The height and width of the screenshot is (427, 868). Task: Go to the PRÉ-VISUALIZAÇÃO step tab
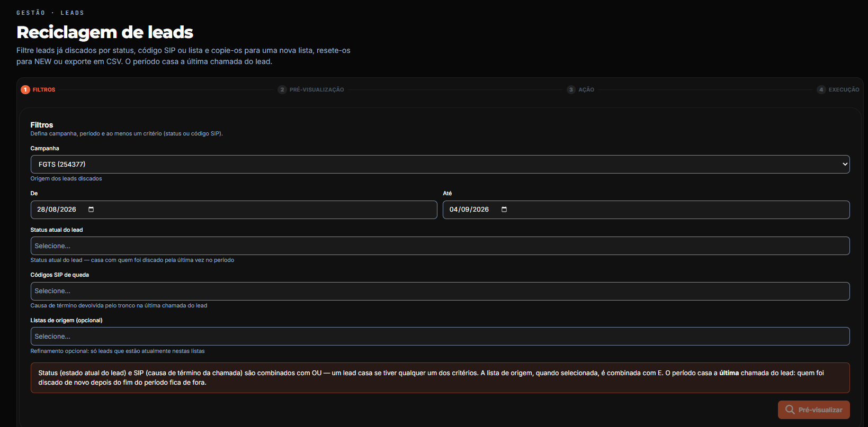tap(311, 89)
